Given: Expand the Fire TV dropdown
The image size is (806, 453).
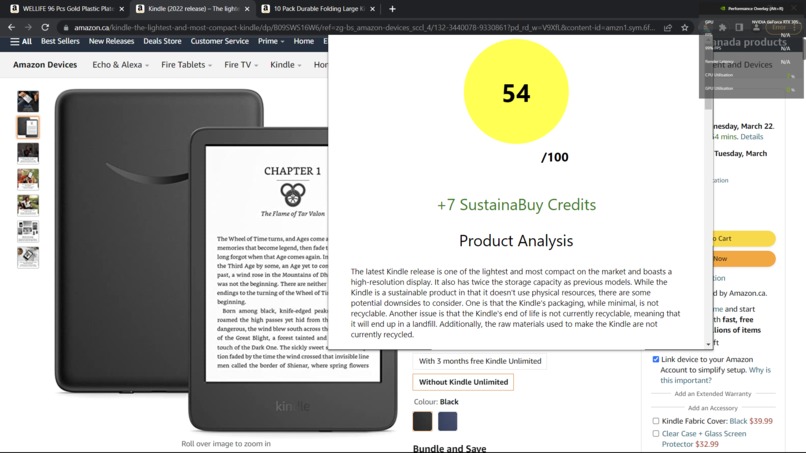Looking at the screenshot, I should (x=241, y=65).
